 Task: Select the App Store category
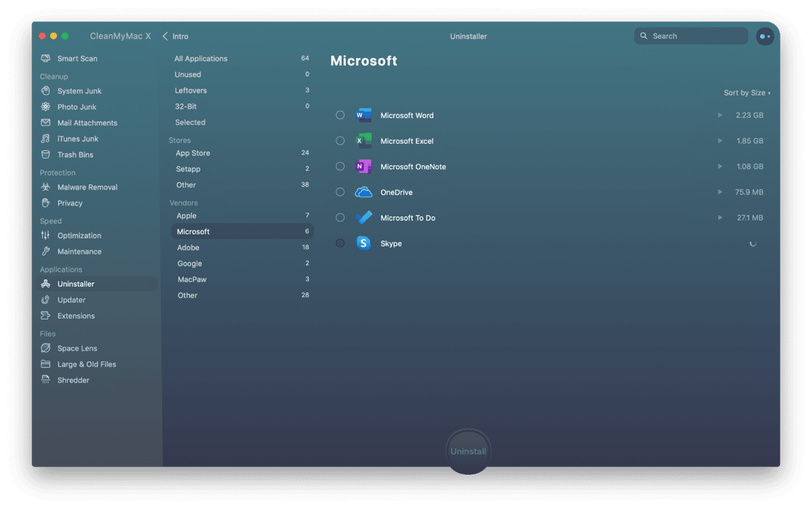tap(242, 154)
